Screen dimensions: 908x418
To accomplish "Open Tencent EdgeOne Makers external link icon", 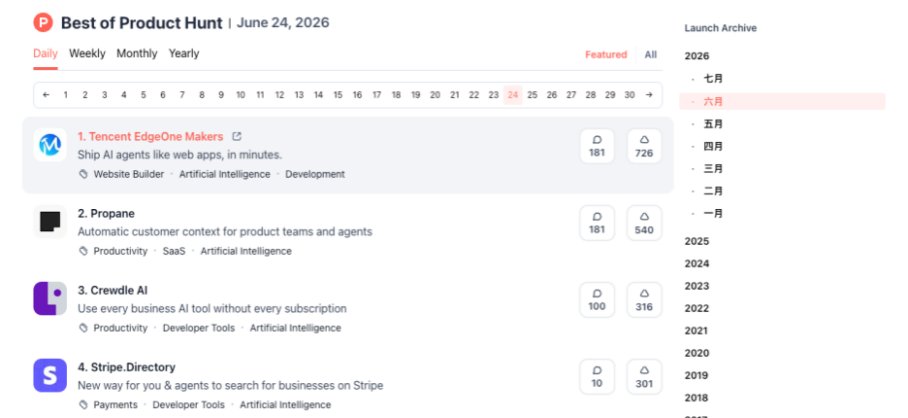I will tap(236, 137).
